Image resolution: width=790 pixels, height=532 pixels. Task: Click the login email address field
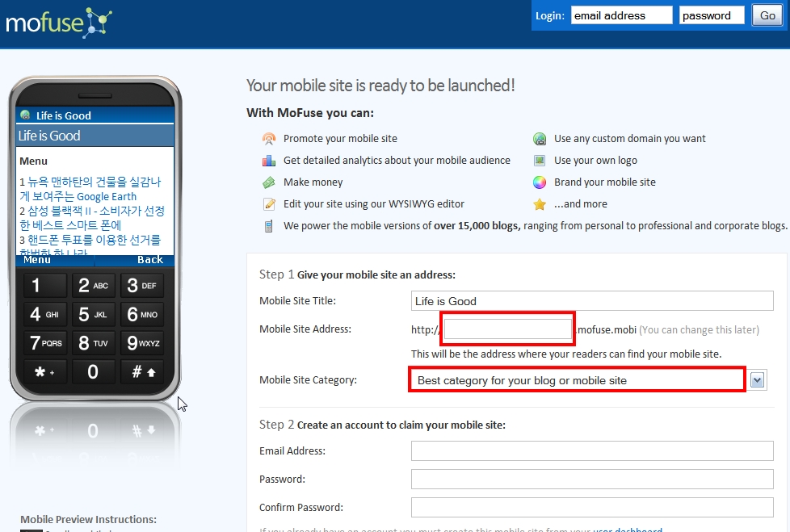point(622,15)
